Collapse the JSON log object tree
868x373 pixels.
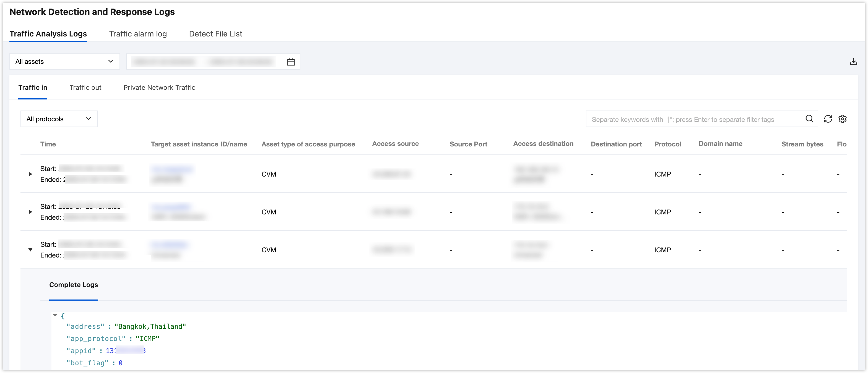coord(55,315)
